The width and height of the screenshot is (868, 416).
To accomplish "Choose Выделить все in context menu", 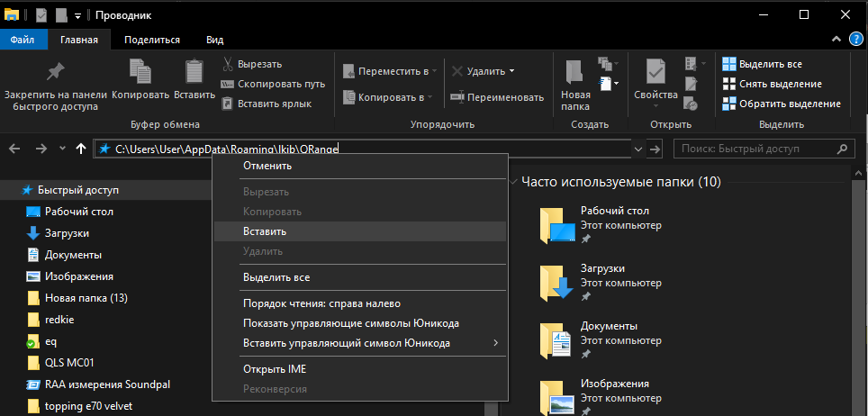I will (x=360, y=277).
